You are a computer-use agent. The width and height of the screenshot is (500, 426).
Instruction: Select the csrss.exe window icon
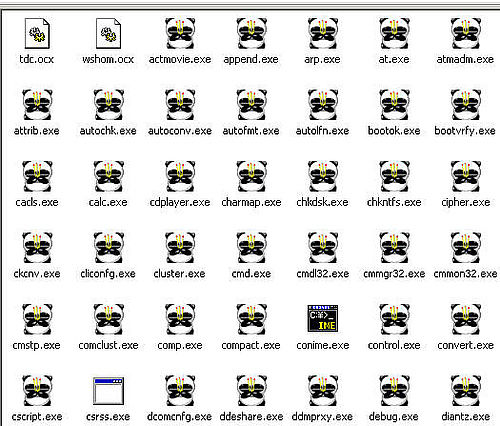click(x=108, y=390)
